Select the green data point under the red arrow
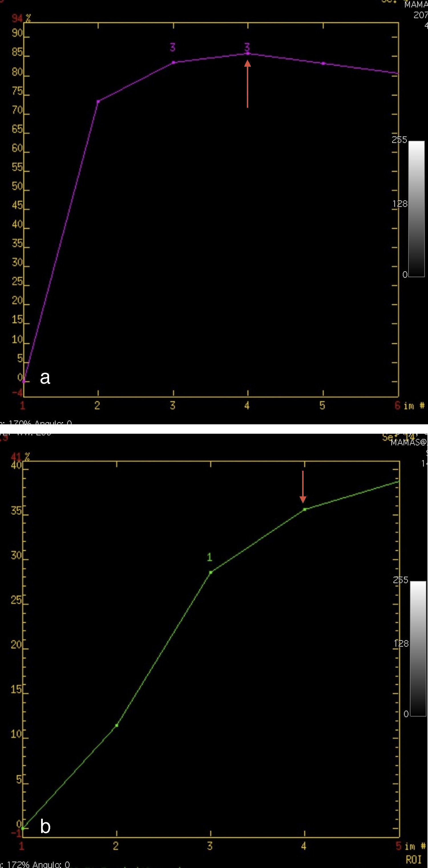428x868 pixels. tap(304, 510)
